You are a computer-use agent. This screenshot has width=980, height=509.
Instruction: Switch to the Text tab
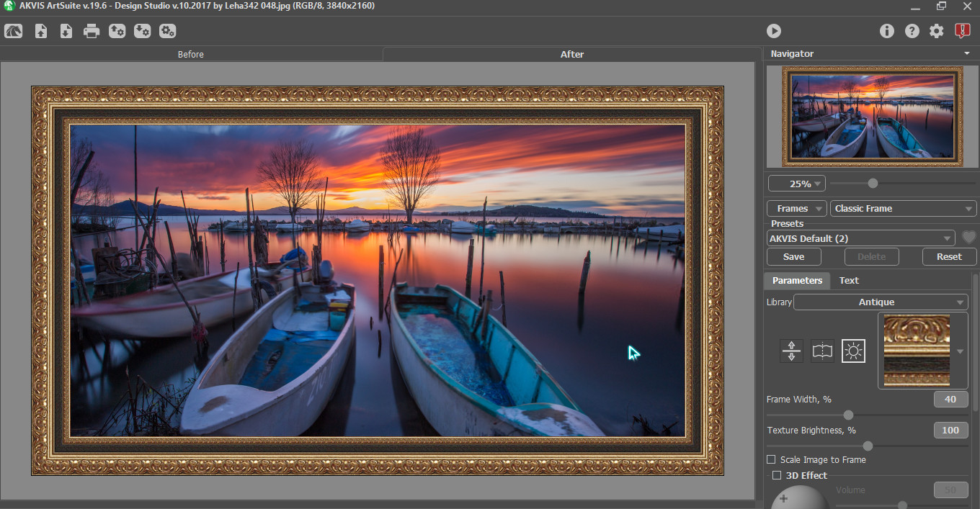849,281
